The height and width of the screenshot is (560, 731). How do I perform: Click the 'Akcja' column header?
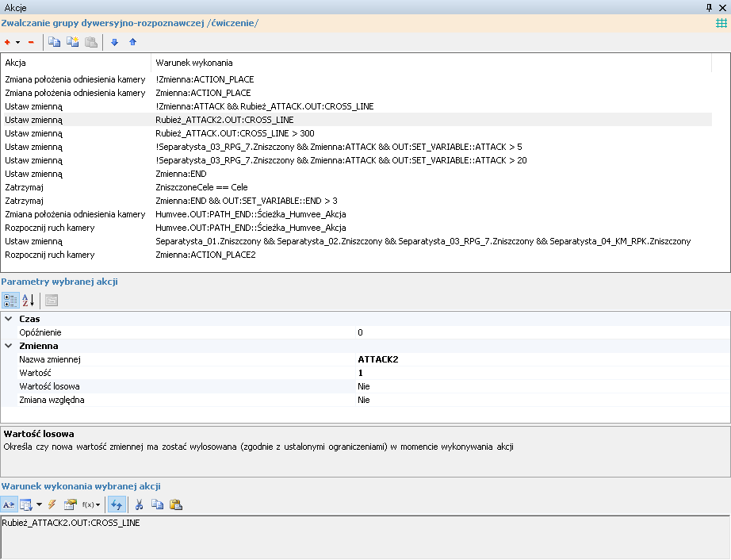(77, 63)
